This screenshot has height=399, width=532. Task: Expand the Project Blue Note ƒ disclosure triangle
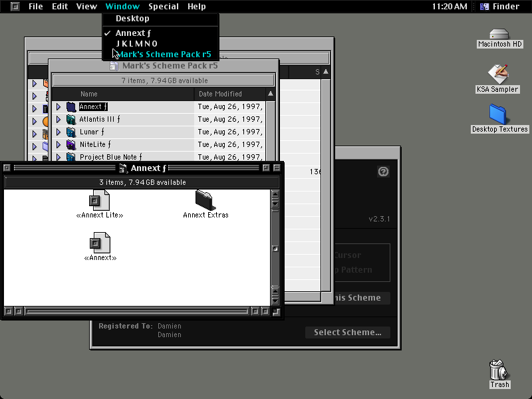click(x=59, y=157)
